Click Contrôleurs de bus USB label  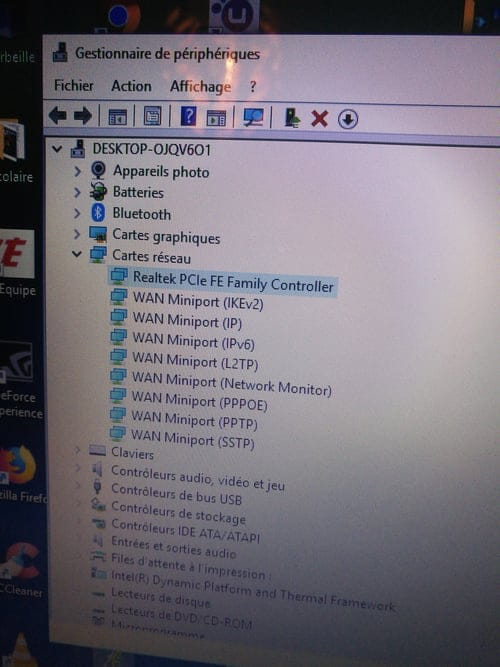[x=176, y=495]
